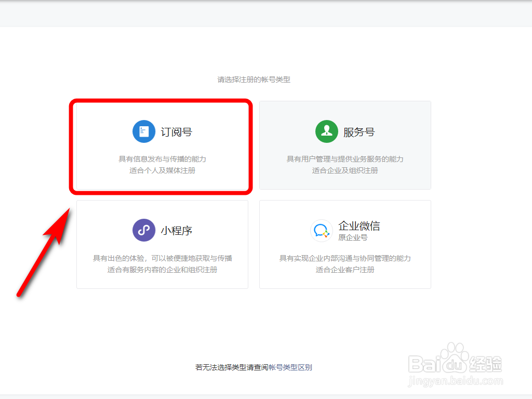Click the 请选择注册的帐号类型 heading
This screenshot has height=399, width=532.
point(254,79)
